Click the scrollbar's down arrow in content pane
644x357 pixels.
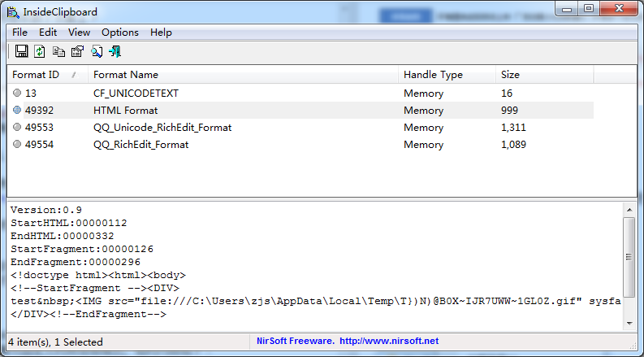point(629,324)
